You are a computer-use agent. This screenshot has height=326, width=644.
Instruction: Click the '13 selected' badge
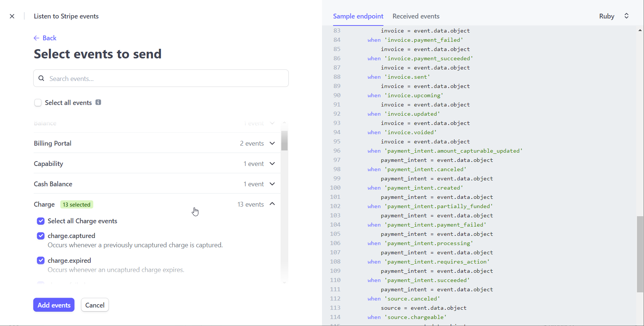[x=77, y=204]
